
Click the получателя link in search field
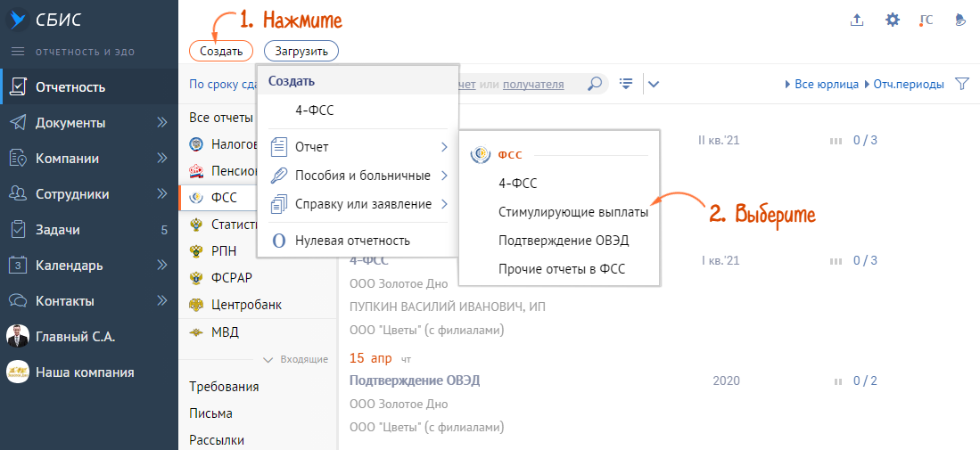534,84
